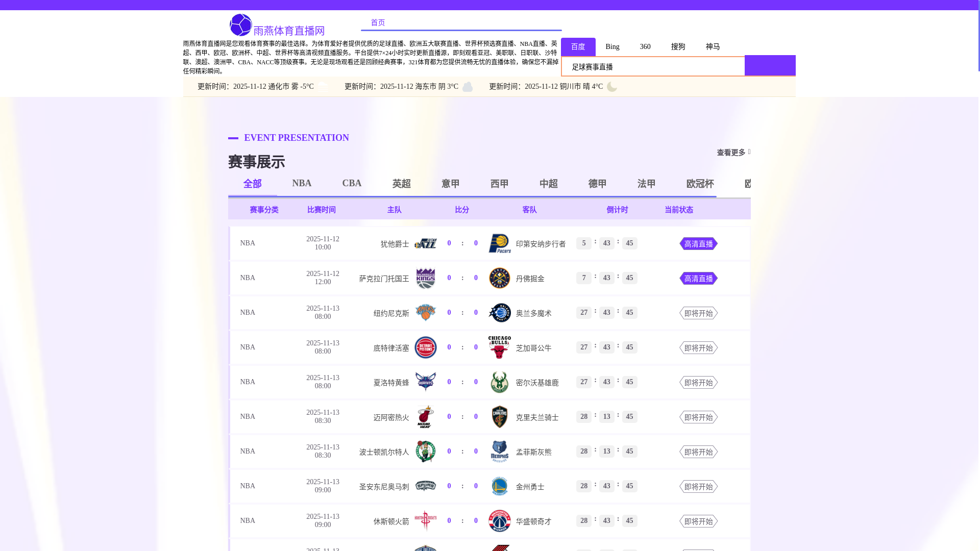Viewport: 980px width, 551px height.
Task: Open 高清直播 for Kings vs Nuggets
Action: [699, 279]
